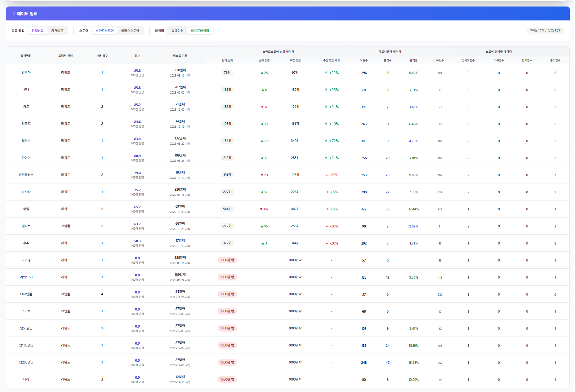Click the trend up arrow beside +22%
Screen dimensions: 575x392
pyautogui.click(x=326, y=73)
